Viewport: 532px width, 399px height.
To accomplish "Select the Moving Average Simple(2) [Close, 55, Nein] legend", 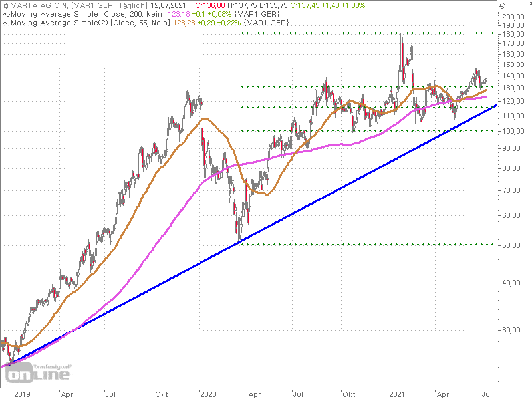I will (x=90, y=23).
